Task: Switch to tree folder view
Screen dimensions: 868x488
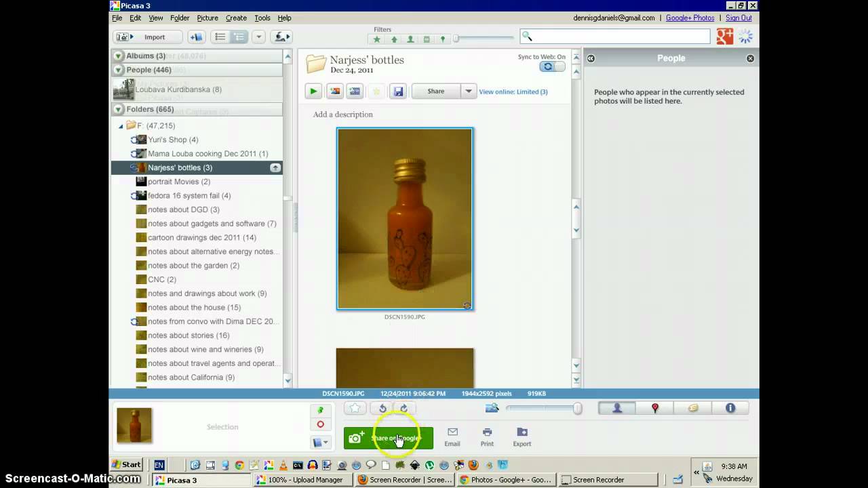Action: [x=239, y=37]
